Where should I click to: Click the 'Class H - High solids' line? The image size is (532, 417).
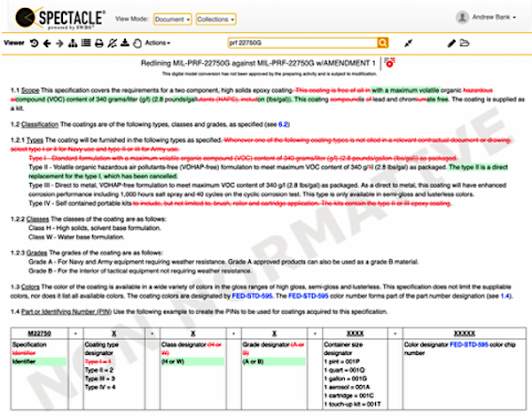click(95, 228)
